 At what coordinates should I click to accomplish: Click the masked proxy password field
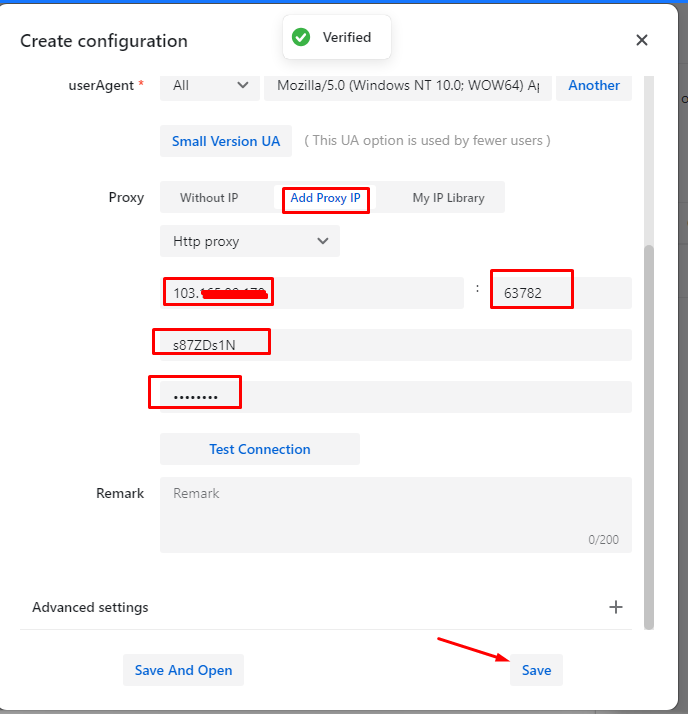[395, 397]
